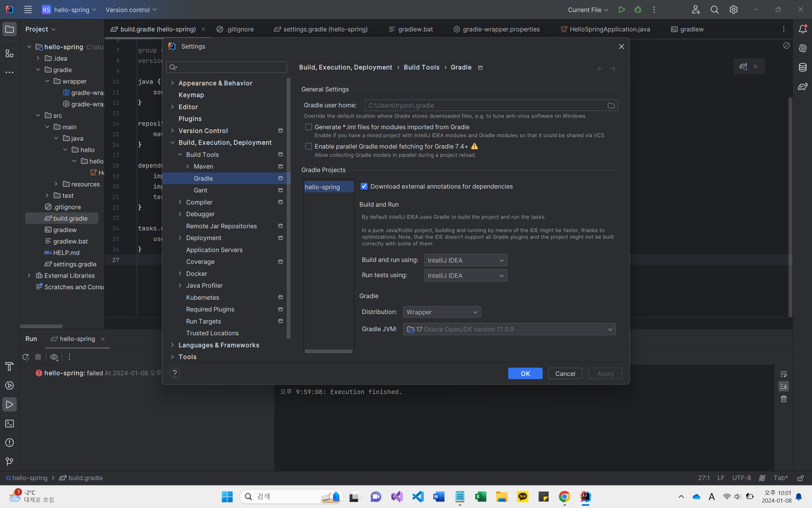Open AI Assistant tool window icon
This screenshot has width=812, height=508.
802,48
